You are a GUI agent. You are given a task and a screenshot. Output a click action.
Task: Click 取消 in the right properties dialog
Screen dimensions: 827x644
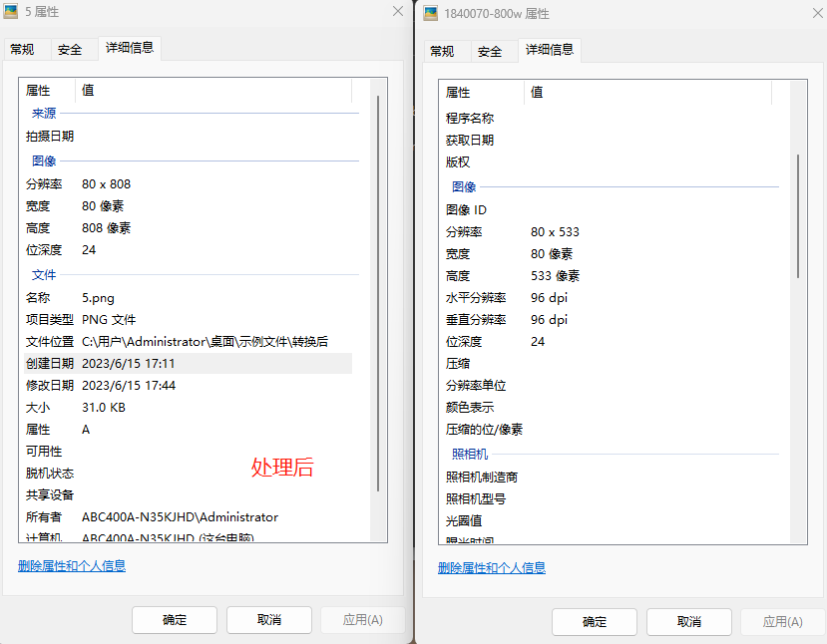688,622
